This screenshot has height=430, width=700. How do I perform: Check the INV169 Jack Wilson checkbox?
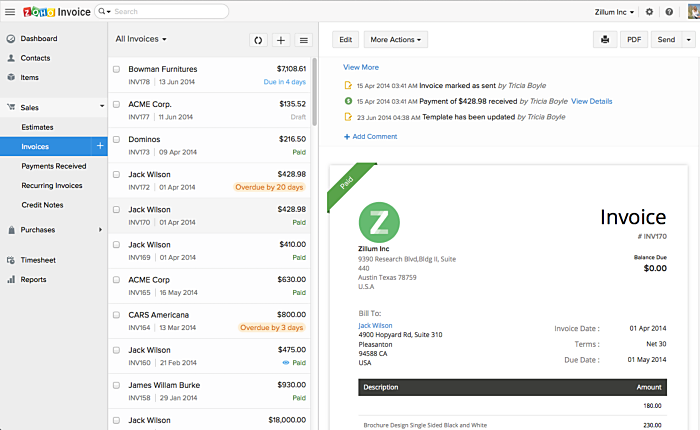(117, 245)
